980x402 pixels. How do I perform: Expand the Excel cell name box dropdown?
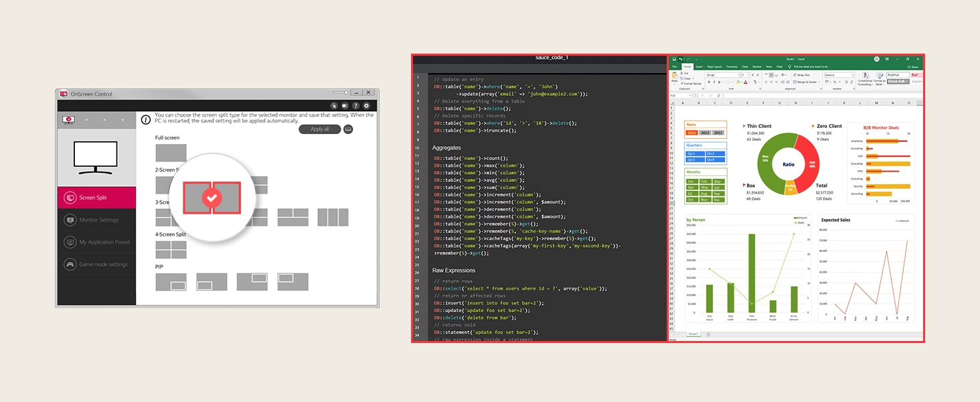(x=690, y=95)
